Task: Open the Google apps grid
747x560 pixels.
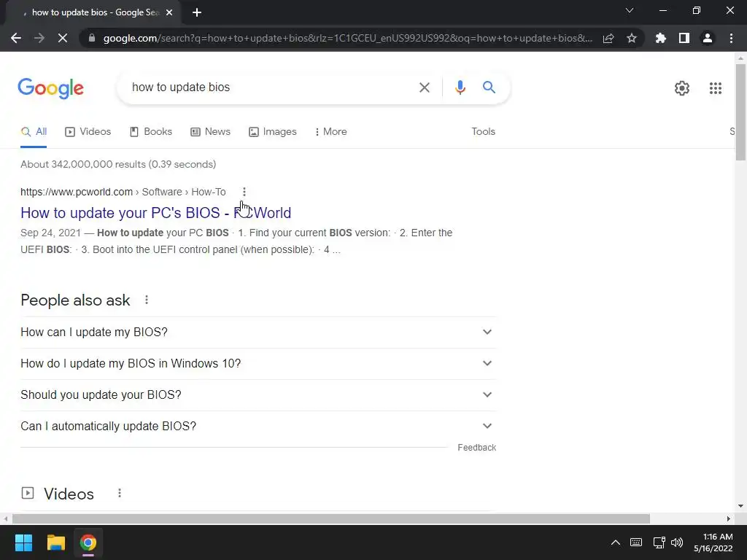Action: tap(715, 88)
